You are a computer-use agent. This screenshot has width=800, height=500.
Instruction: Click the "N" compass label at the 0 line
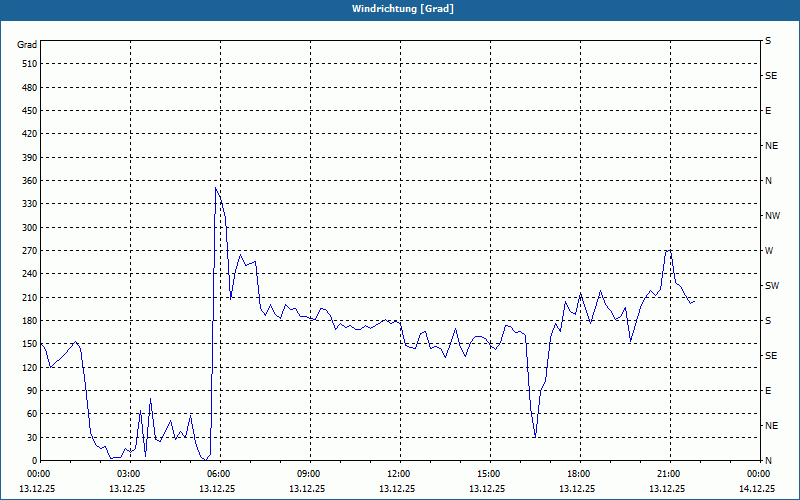click(768, 461)
